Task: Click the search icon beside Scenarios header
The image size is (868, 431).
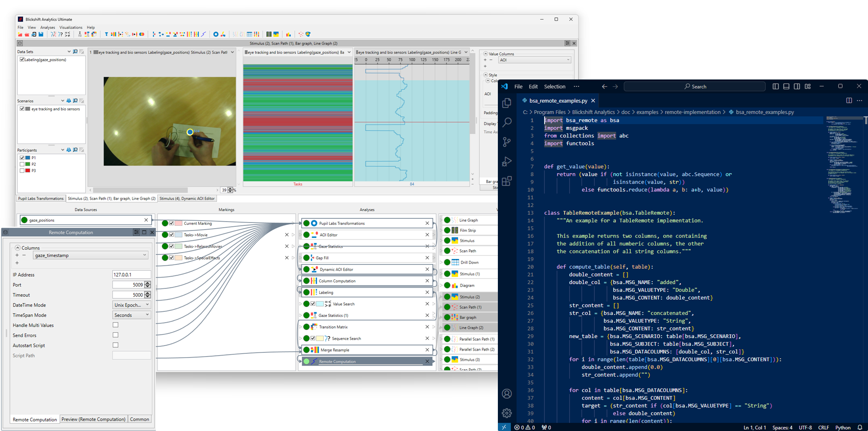Action: 75,101
